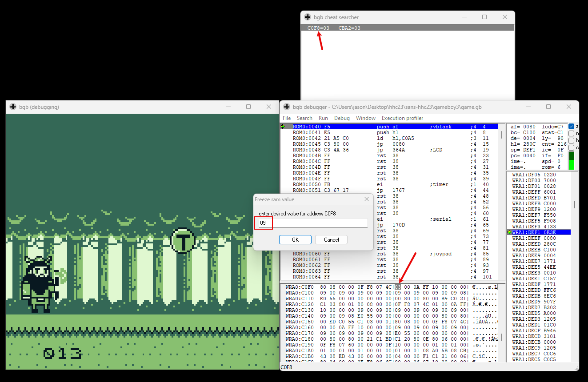Select the ROM0:0045 jp 0080 line

(x=390, y=144)
